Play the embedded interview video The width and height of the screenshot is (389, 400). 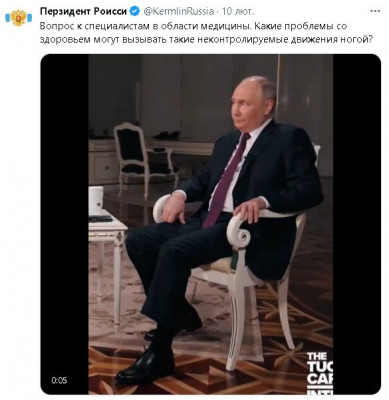click(x=211, y=224)
